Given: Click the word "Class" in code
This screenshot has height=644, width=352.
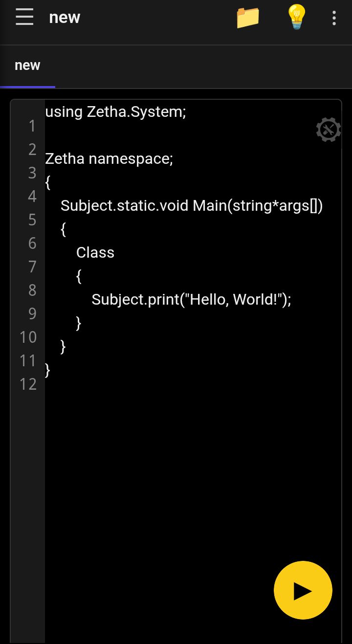Looking at the screenshot, I should click(95, 253).
